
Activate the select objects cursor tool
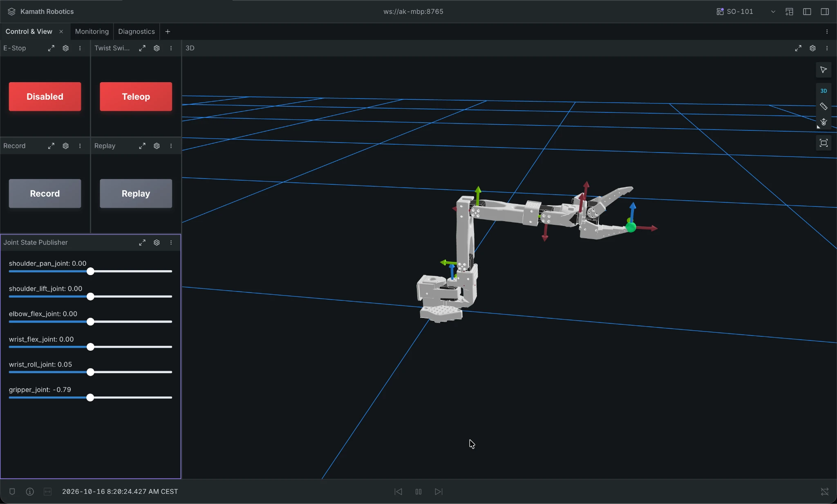(824, 70)
